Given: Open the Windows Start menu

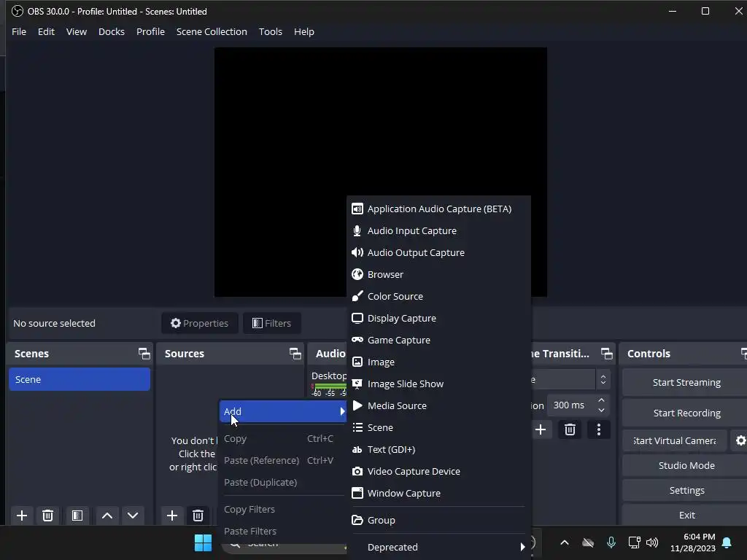Looking at the screenshot, I should [203, 542].
